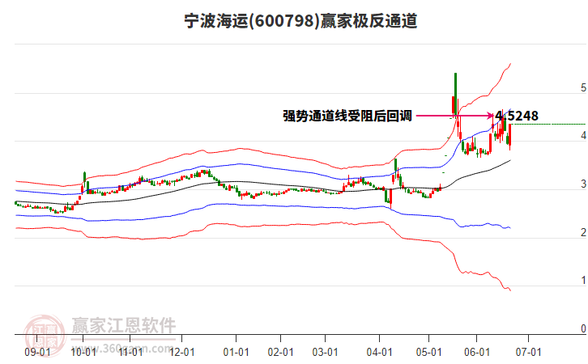Click the chart title 宁波海运(600798)赢家极反通道
This screenshot has height=364, width=588.
tap(300, 21)
